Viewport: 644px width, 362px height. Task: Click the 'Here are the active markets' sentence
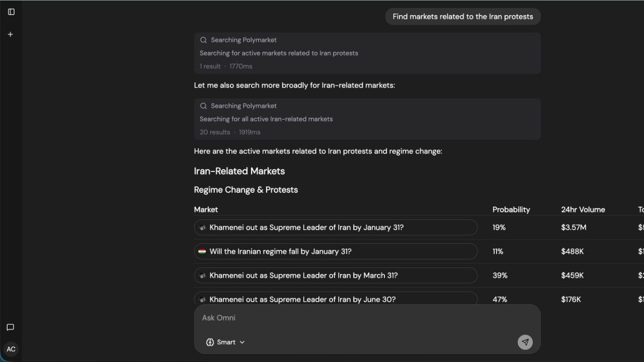318,151
